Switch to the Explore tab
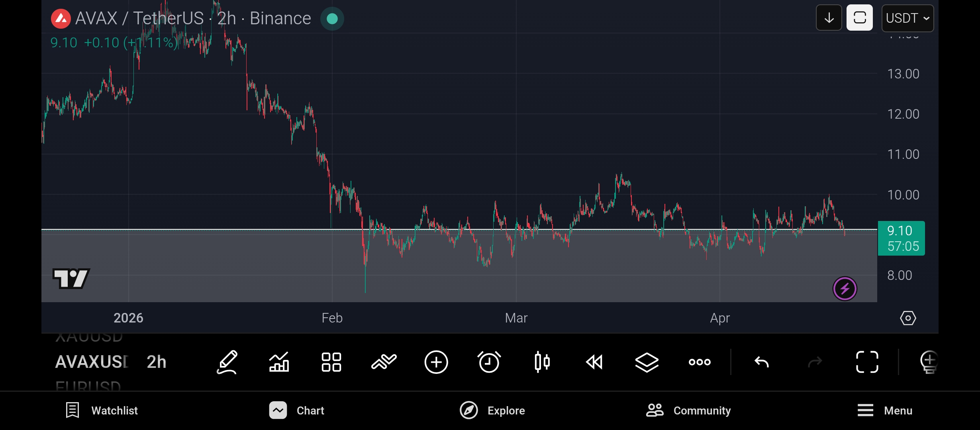 tap(492, 410)
